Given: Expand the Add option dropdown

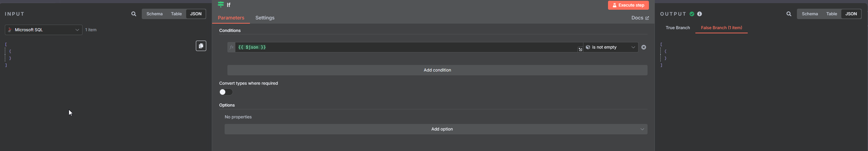Looking at the screenshot, I should [x=436, y=129].
